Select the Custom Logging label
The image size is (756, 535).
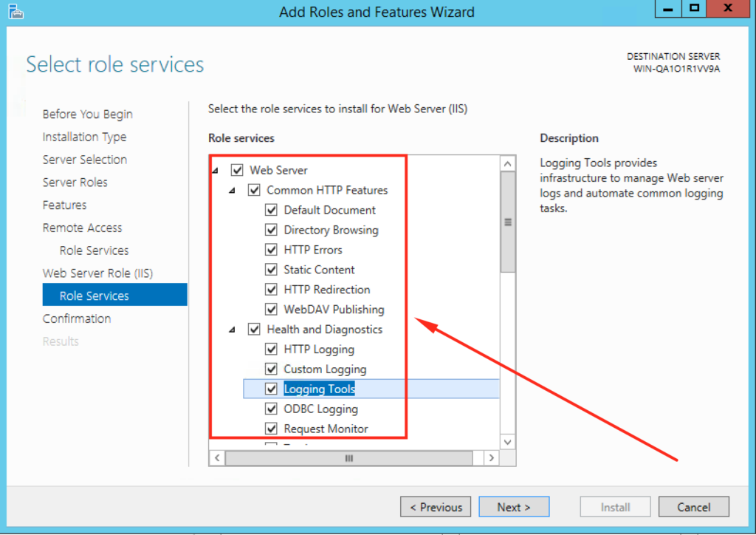(325, 369)
